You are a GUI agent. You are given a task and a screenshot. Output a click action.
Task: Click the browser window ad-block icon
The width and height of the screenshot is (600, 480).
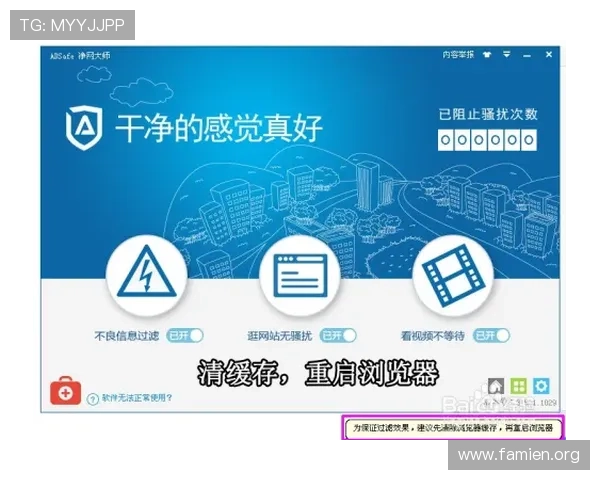(300, 276)
